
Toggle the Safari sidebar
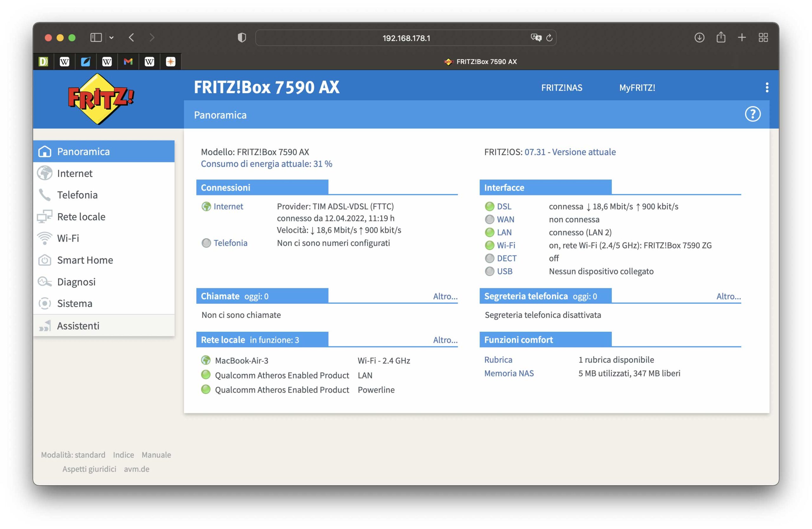click(96, 37)
